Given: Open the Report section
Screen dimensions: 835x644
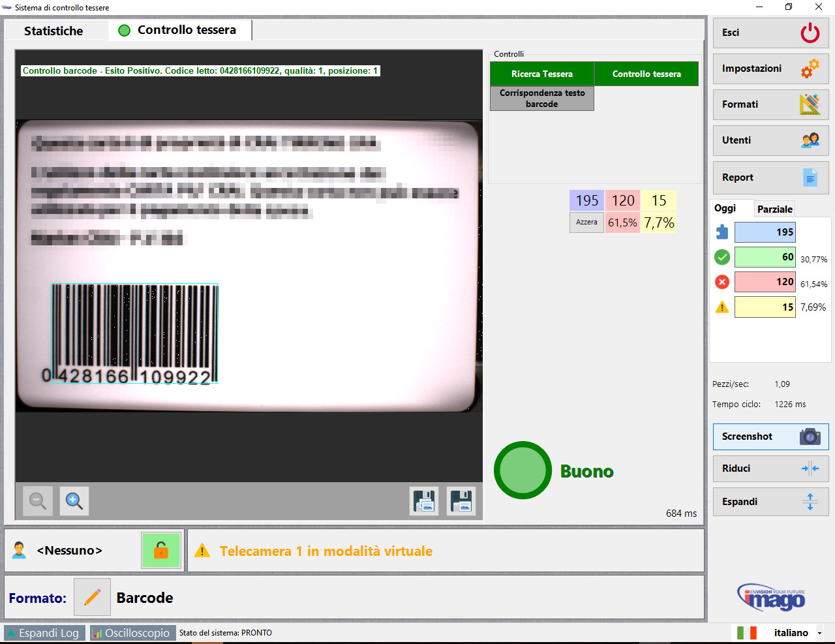Looking at the screenshot, I should tap(770, 177).
